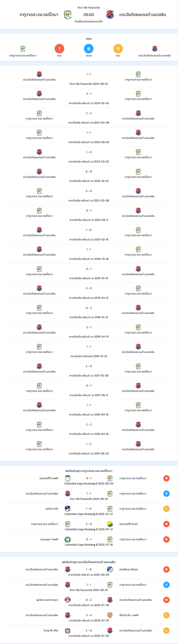Open club friendly match dated 2018-01-22
The image size is (178, 644).
89,351
